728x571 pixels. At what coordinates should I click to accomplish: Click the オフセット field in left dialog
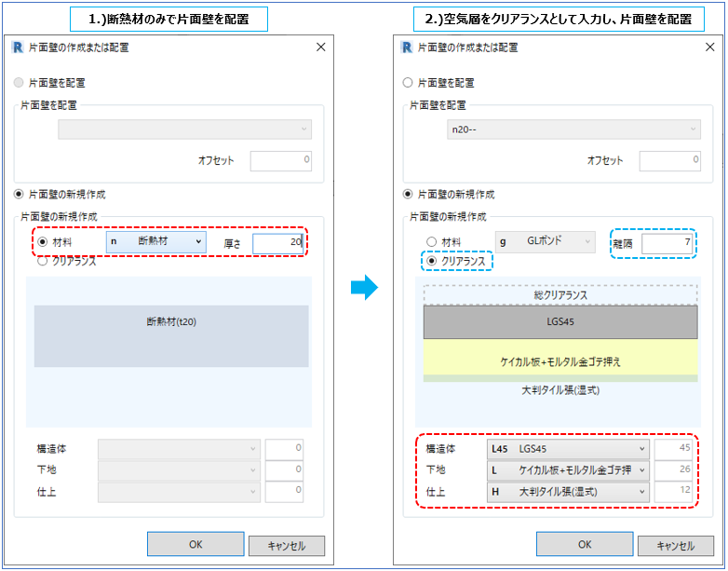(x=281, y=160)
